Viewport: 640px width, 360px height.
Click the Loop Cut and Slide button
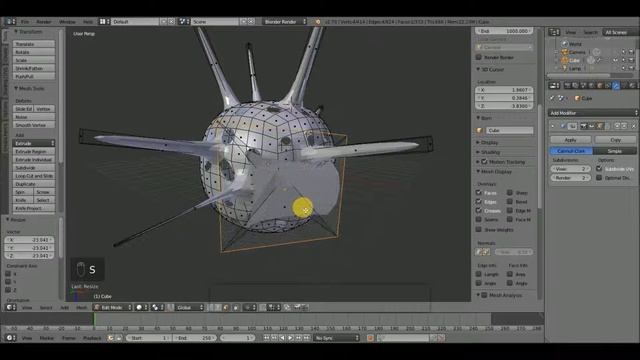(x=33, y=176)
